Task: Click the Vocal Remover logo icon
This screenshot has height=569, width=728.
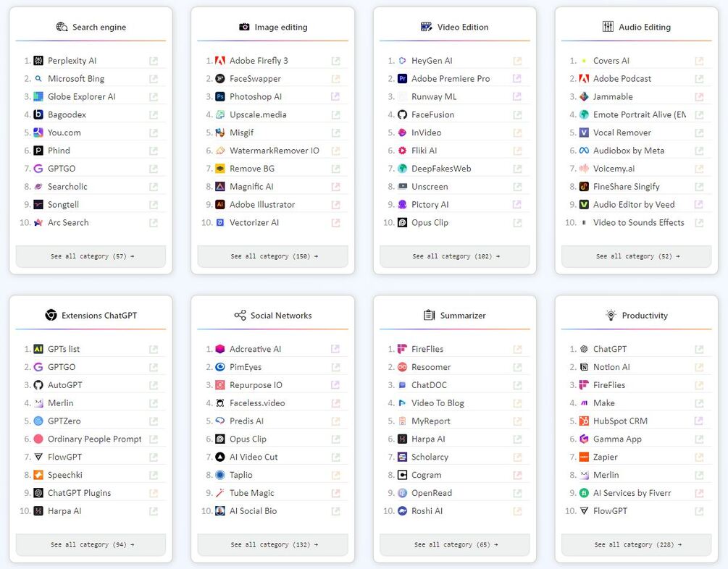Action: (x=584, y=132)
